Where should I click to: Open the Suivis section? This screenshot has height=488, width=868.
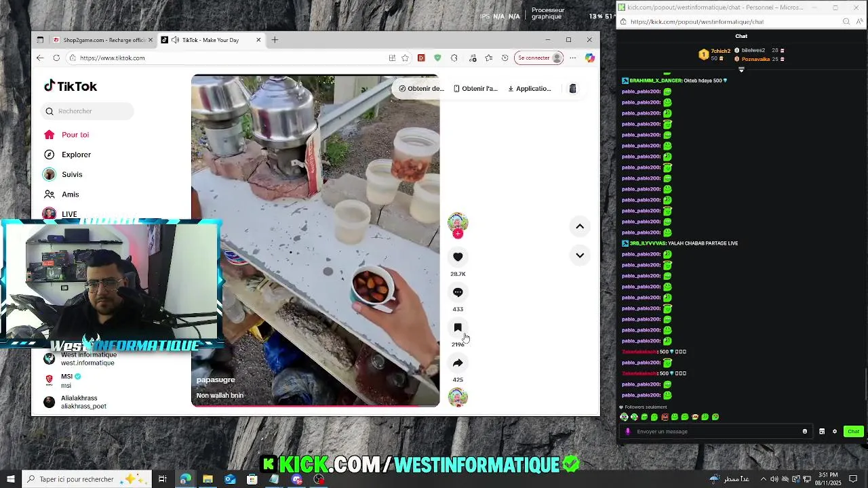pos(72,174)
